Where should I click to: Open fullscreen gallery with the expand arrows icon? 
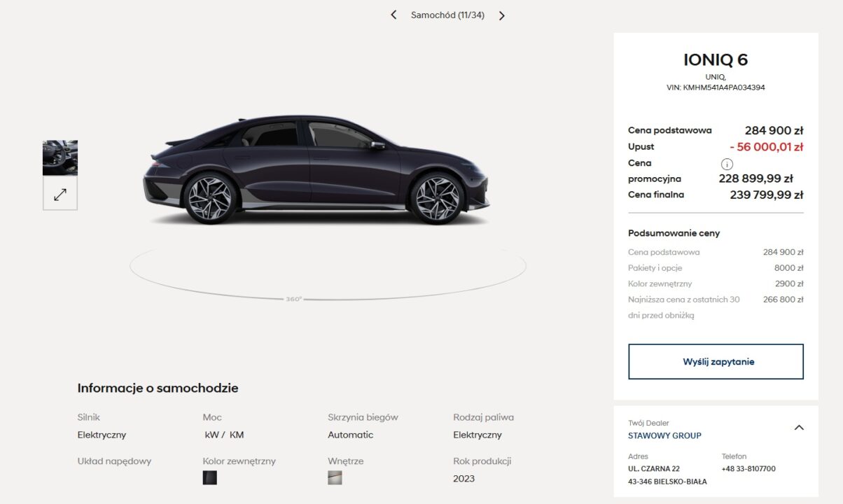coord(60,194)
